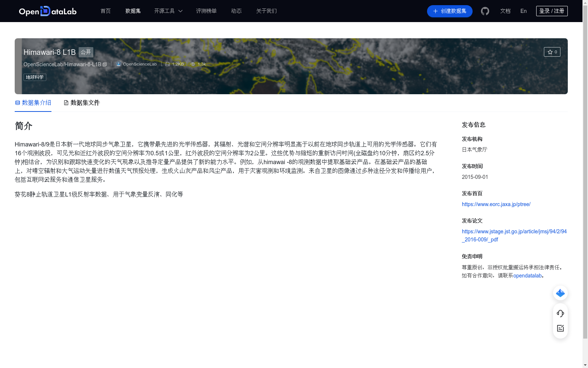Go to 首页 in navigation
Viewport: 588px width, 368px height.
[106, 11]
